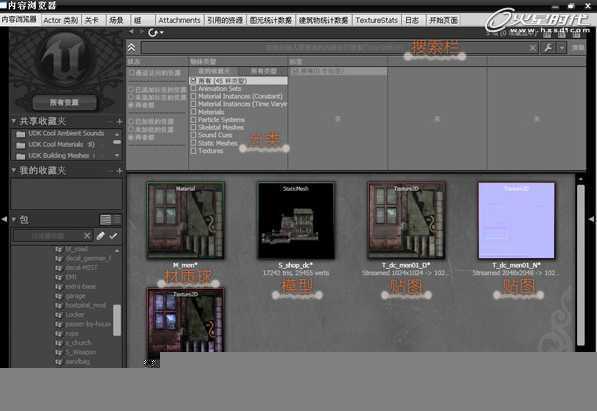Open dropdown arrow next to wrench icon

tap(562, 48)
